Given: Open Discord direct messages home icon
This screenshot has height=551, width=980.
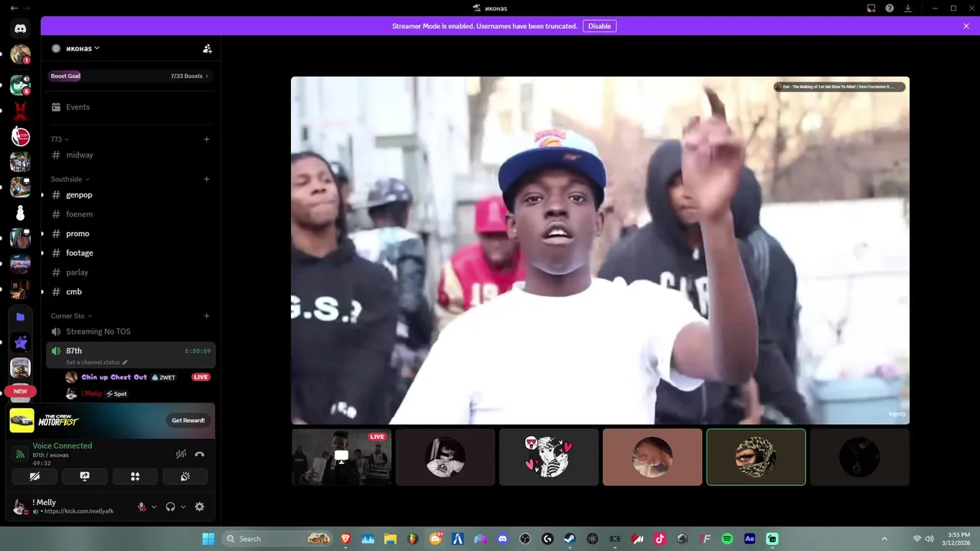Looking at the screenshot, I should [21, 29].
